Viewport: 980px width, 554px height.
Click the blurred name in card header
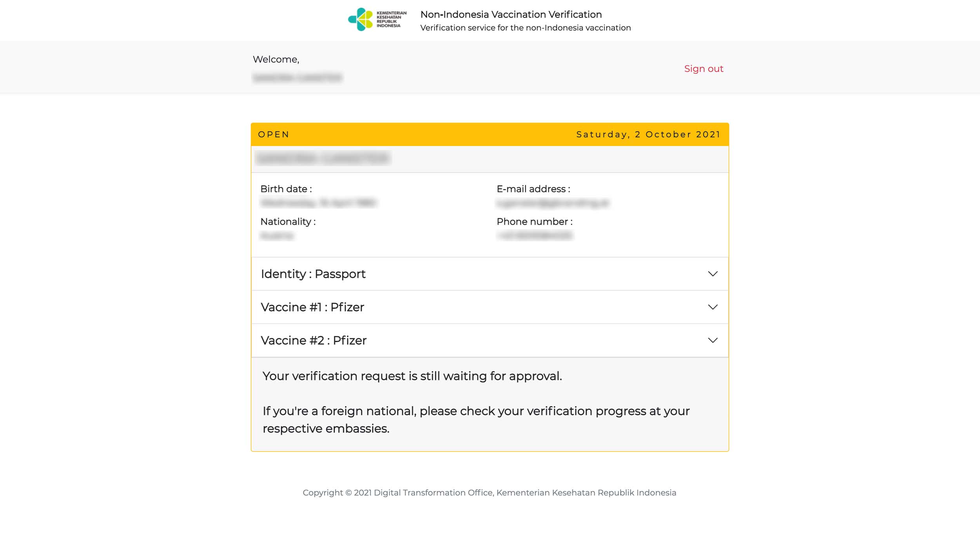(323, 159)
